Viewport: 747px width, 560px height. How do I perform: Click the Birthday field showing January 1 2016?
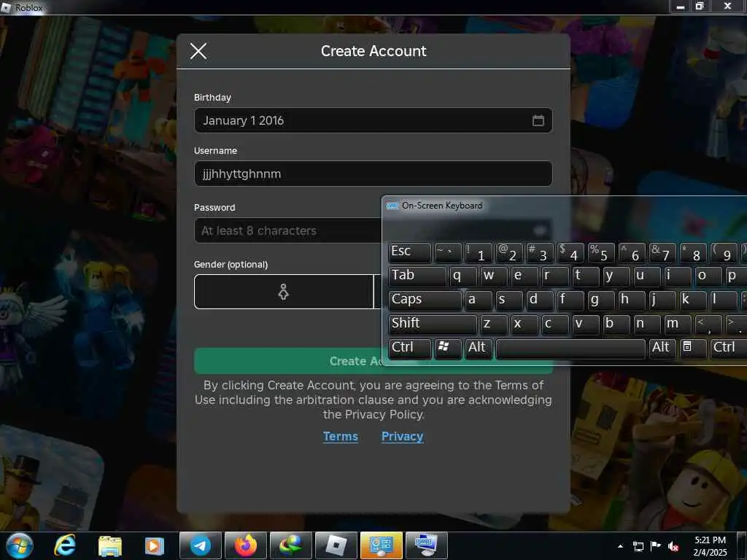(x=373, y=120)
